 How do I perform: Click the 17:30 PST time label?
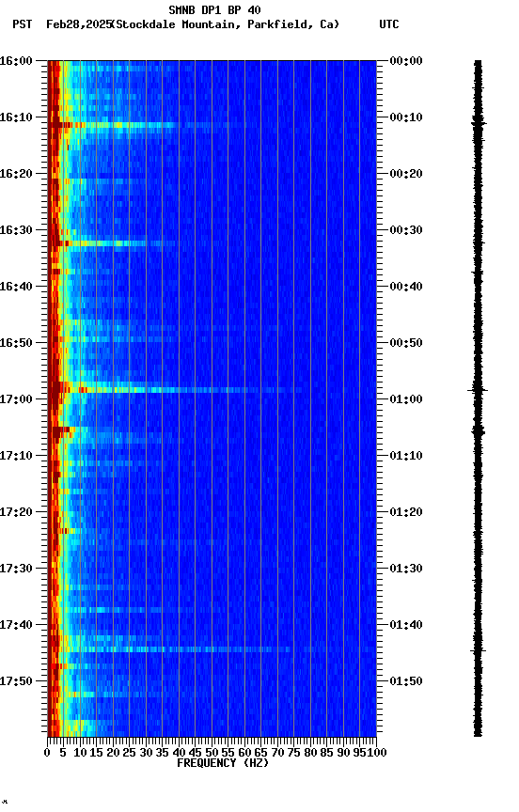coord(16,569)
